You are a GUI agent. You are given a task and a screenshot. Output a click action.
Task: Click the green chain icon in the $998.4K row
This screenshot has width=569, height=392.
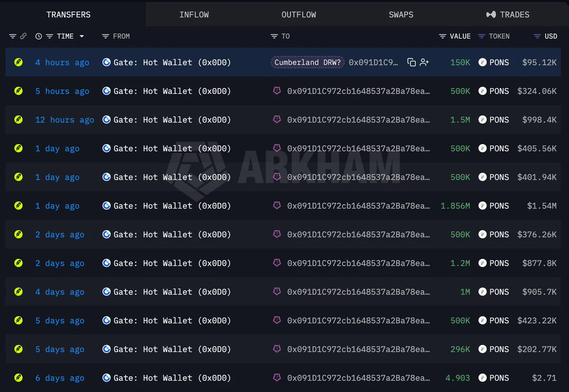click(x=18, y=119)
